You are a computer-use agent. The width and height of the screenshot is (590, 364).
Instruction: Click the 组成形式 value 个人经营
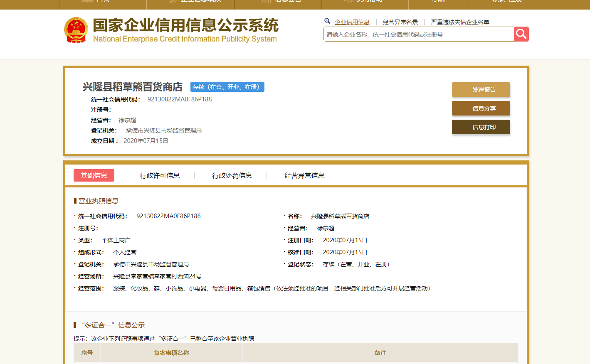coord(125,252)
